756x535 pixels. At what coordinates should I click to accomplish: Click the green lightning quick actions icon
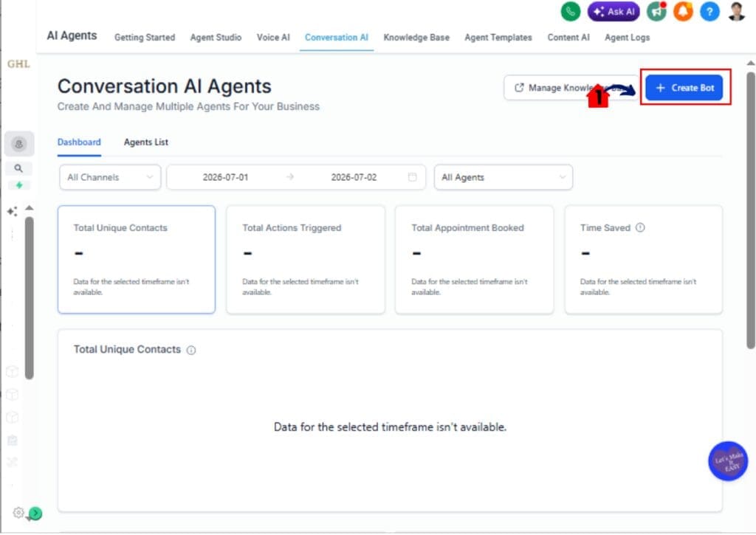[19, 185]
